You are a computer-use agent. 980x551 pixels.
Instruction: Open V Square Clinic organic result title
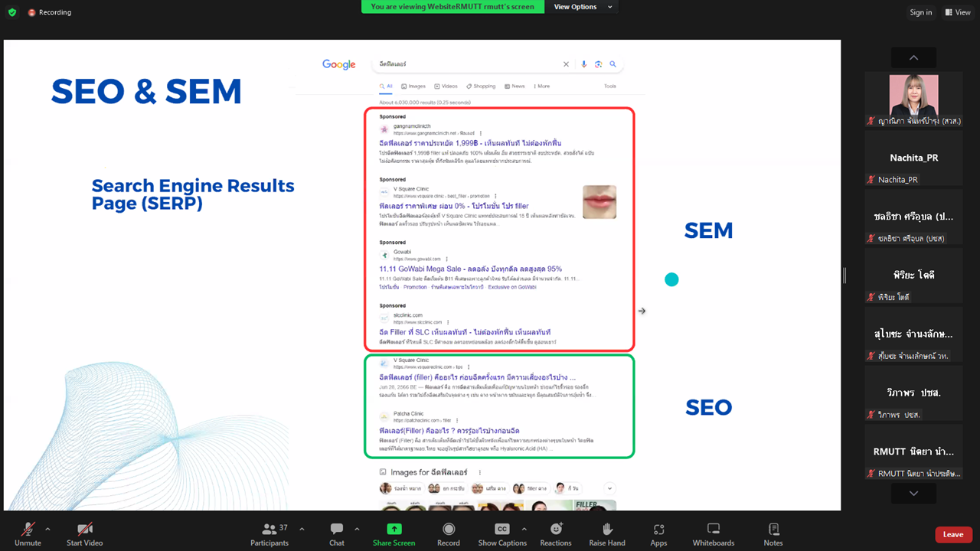pyautogui.click(x=477, y=377)
